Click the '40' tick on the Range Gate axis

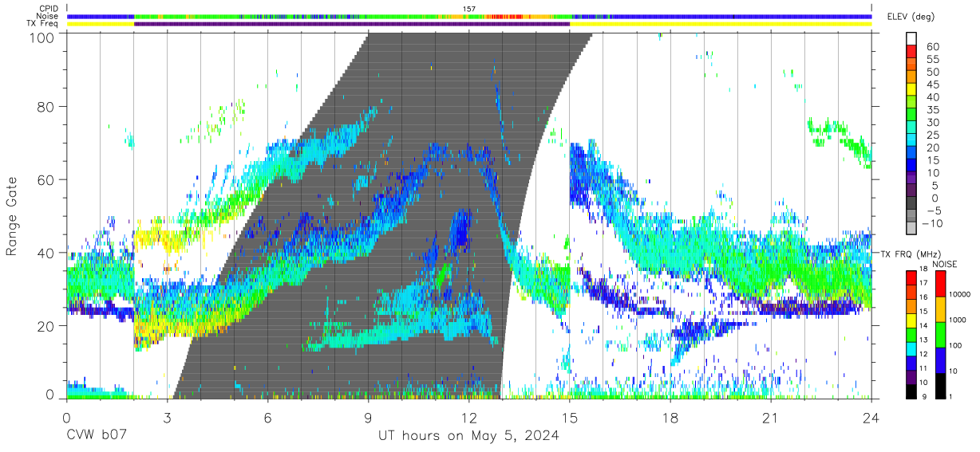pyautogui.click(x=48, y=253)
